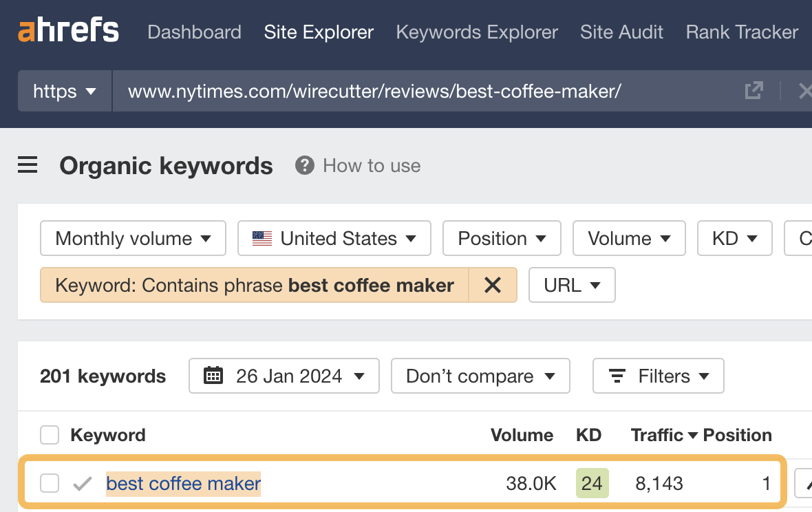Click the Ahrefs logo

click(x=68, y=30)
